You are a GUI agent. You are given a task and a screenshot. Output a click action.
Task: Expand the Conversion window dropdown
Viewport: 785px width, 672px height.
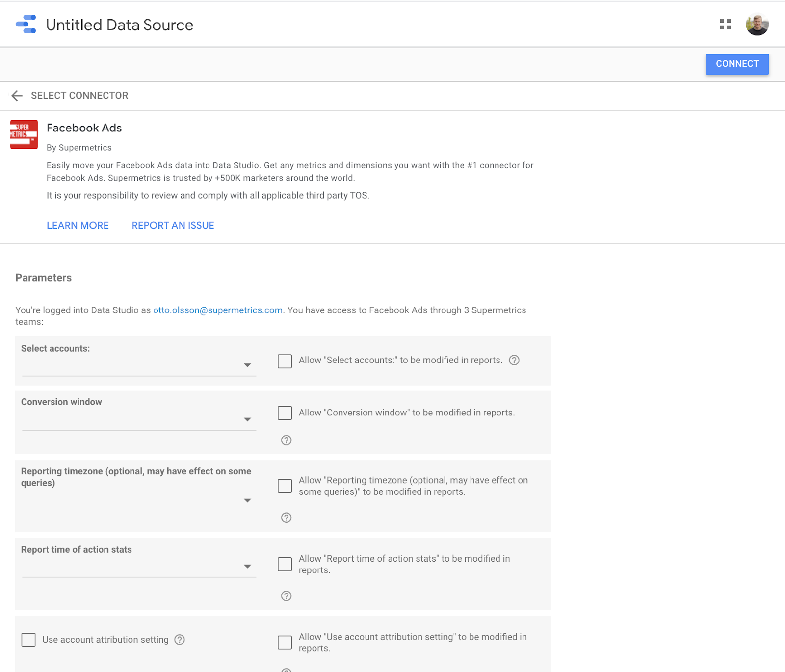click(139, 419)
